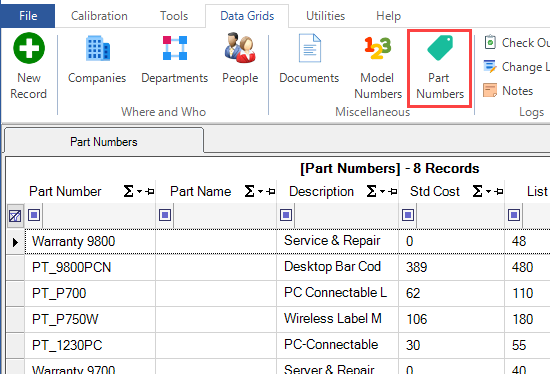Click the PT_P700 part number cell
550x374 pixels.
coord(90,293)
